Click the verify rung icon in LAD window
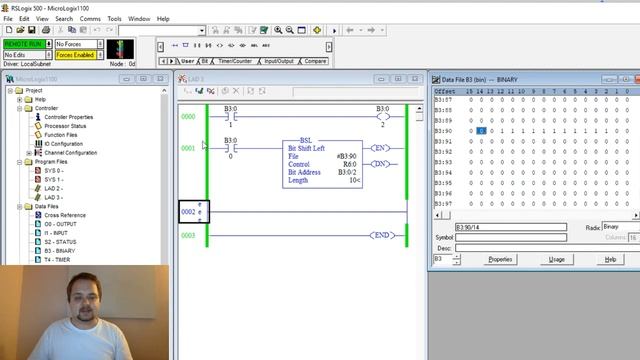This screenshot has width=640, height=360. 199,91
